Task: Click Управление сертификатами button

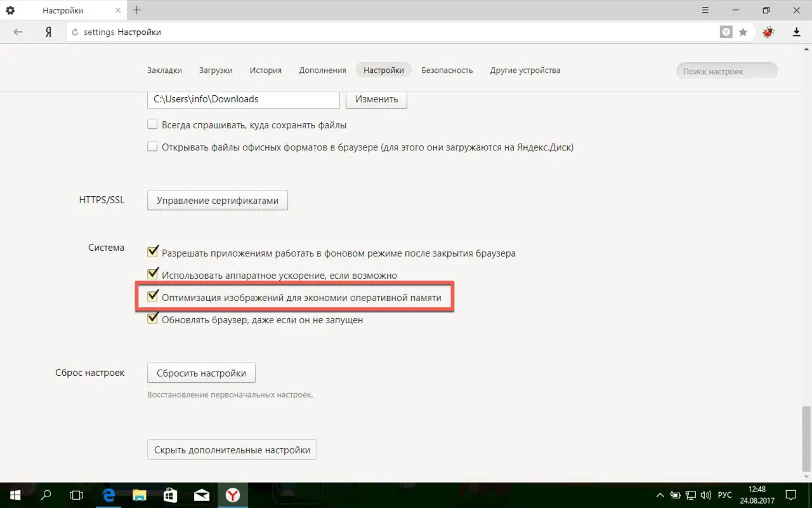Action: (218, 200)
